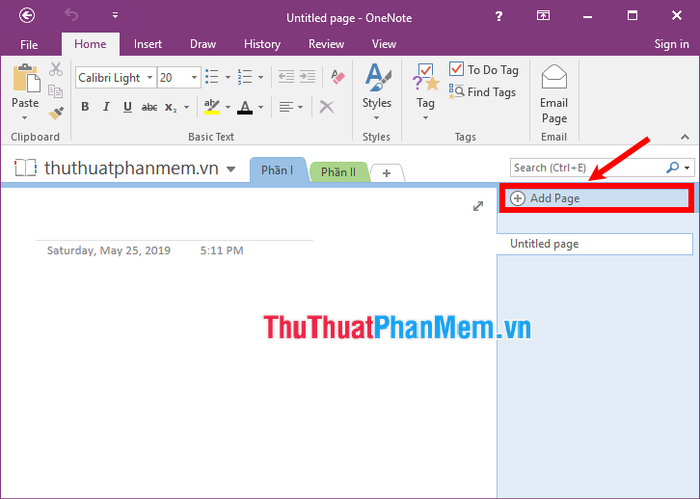Click the Paste clipboard icon
This screenshot has height=499, width=700.
[x=26, y=79]
